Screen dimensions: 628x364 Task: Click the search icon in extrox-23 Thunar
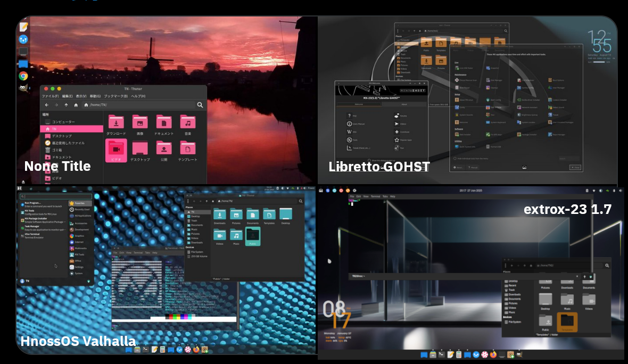coord(607,266)
